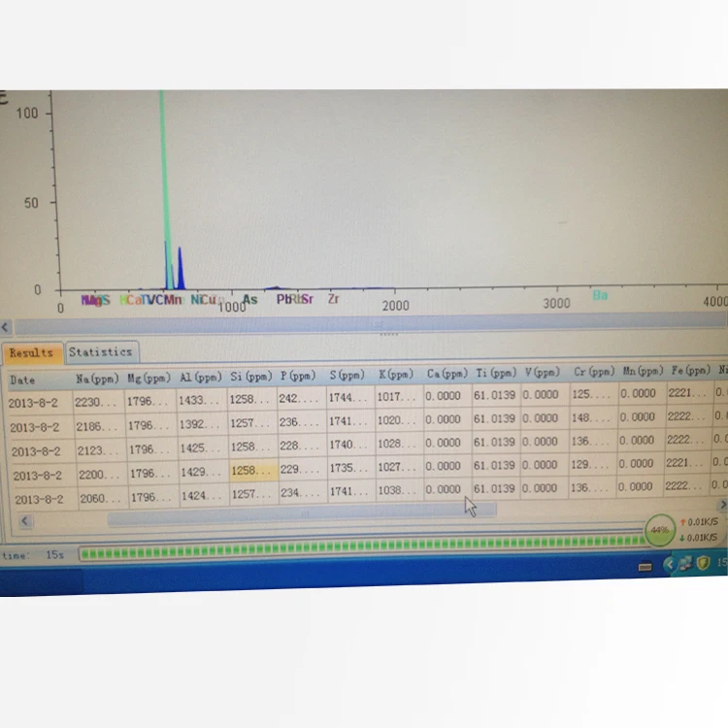Select the P cell reading 242....
Screen dimensions: 728x728
(x=302, y=398)
